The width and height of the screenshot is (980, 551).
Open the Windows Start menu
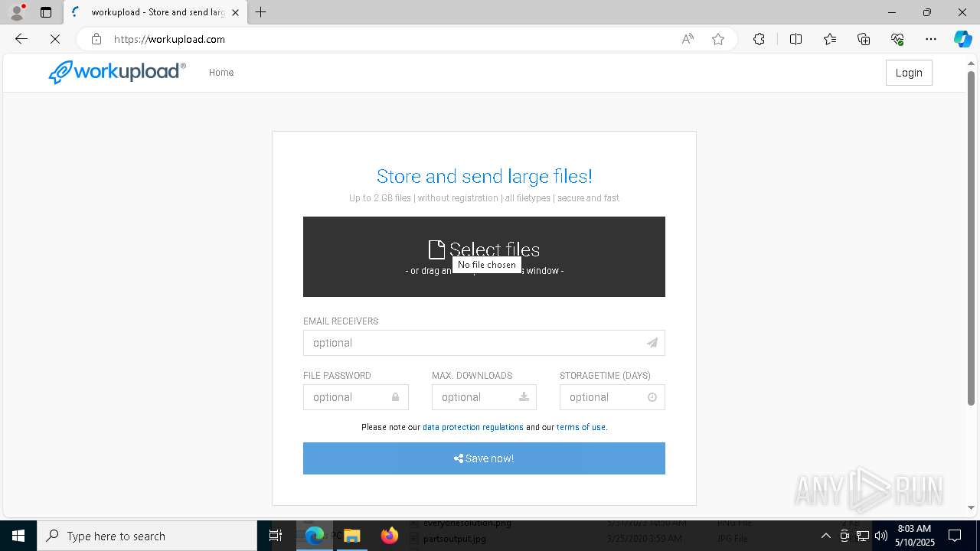point(18,536)
